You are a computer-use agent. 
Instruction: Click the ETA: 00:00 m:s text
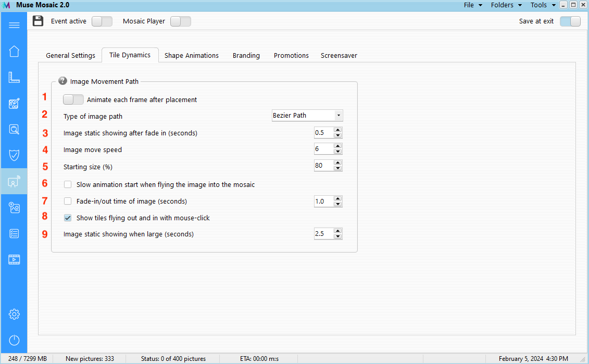[259, 359]
